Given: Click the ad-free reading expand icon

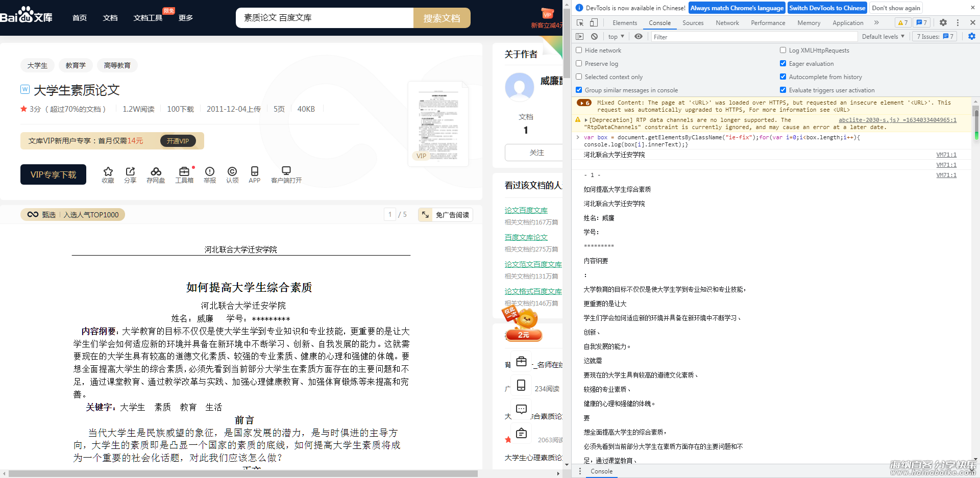Looking at the screenshot, I should [x=425, y=215].
